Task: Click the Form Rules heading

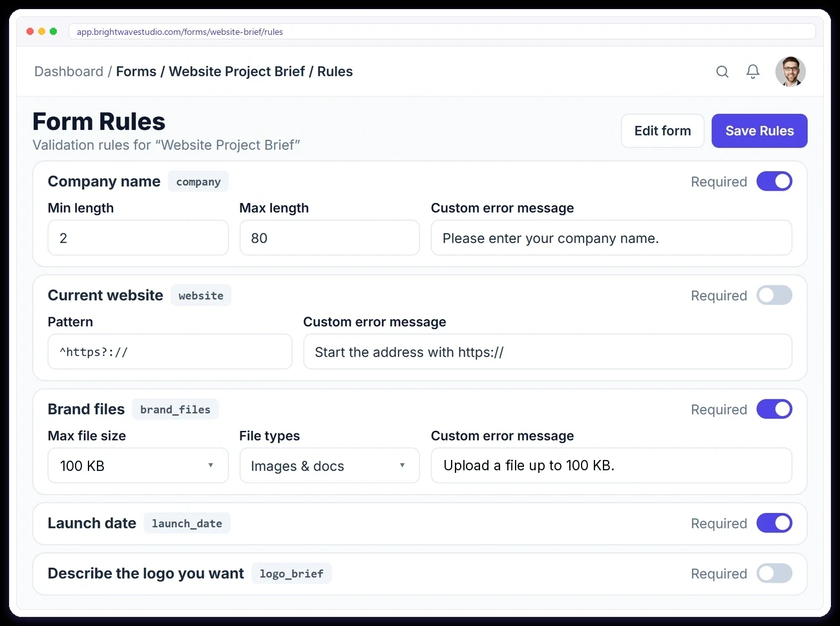Action: tap(99, 121)
